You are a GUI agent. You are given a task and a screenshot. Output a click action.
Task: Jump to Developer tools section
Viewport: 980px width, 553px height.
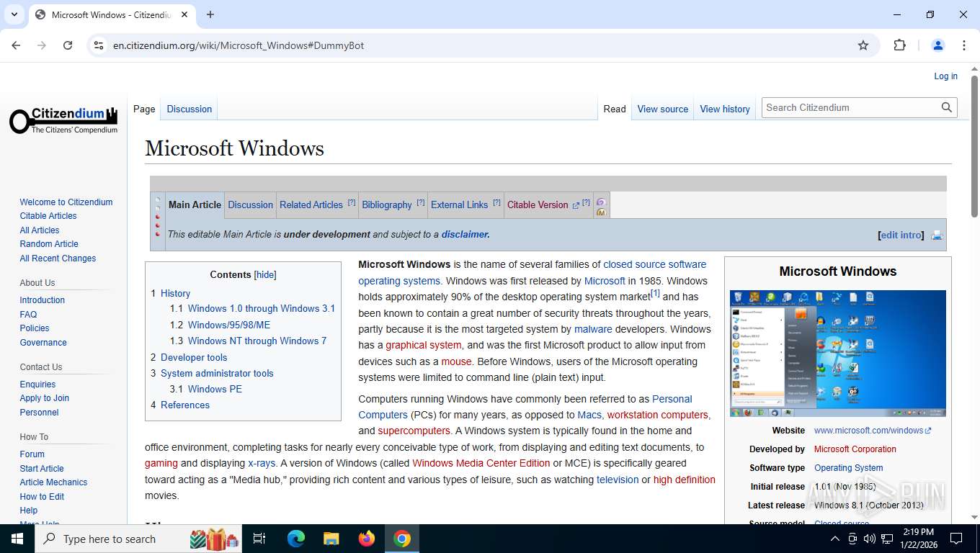[194, 357]
